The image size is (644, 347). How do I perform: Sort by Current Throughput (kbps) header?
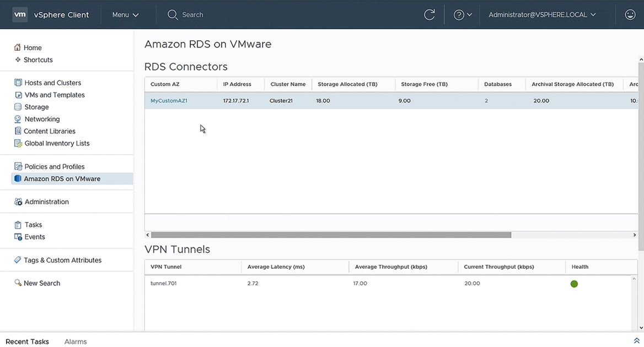[x=499, y=267]
